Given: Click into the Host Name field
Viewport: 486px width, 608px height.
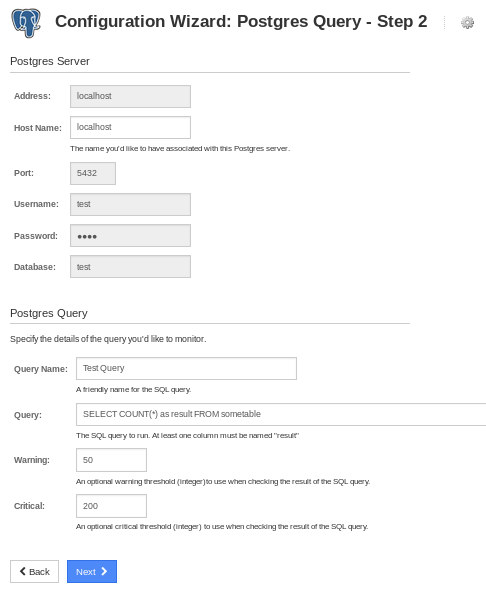Looking at the screenshot, I should pos(130,127).
